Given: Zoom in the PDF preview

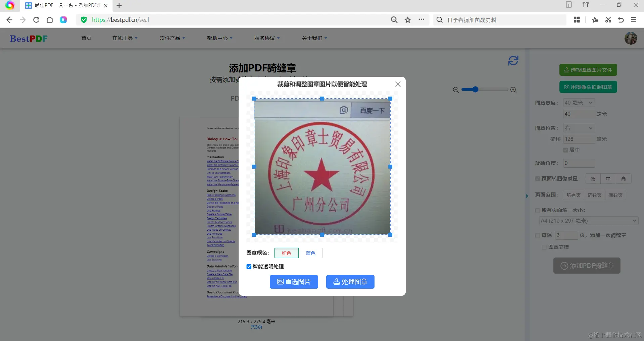Looking at the screenshot, I should 513,90.
